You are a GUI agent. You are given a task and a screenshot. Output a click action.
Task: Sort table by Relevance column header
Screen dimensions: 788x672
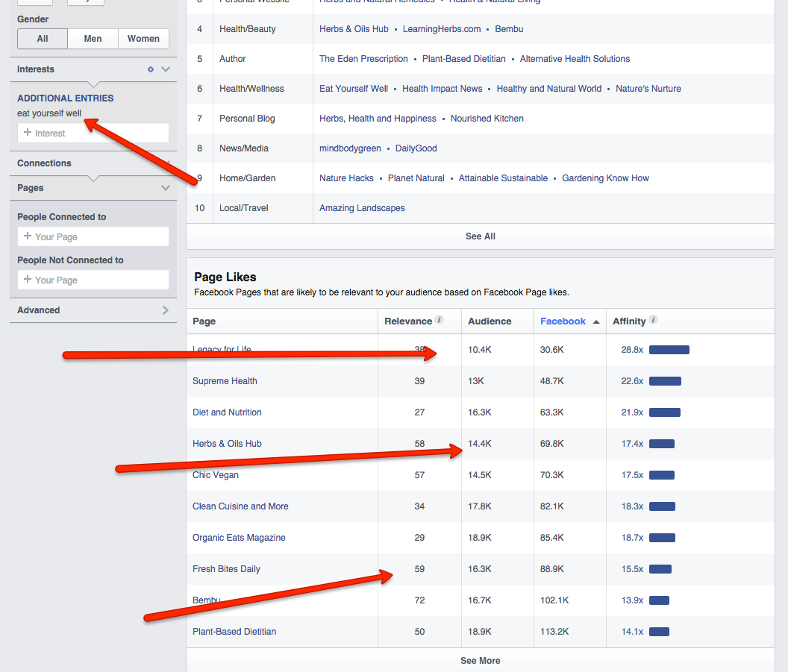point(408,321)
